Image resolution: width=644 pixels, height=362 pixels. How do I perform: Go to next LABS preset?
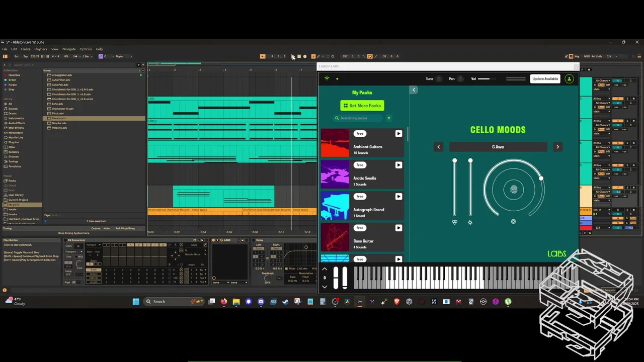pyautogui.click(x=557, y=147)
